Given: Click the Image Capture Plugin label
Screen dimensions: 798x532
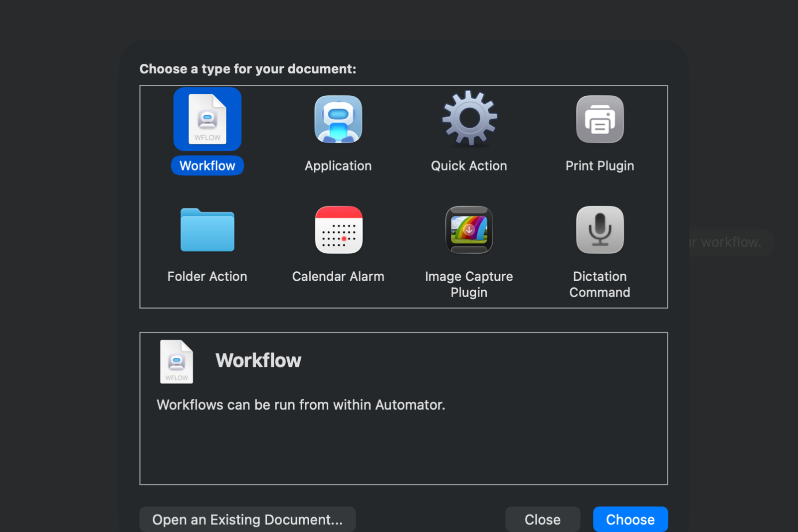Looking at the screenshot, I should [x=469, y=284].
